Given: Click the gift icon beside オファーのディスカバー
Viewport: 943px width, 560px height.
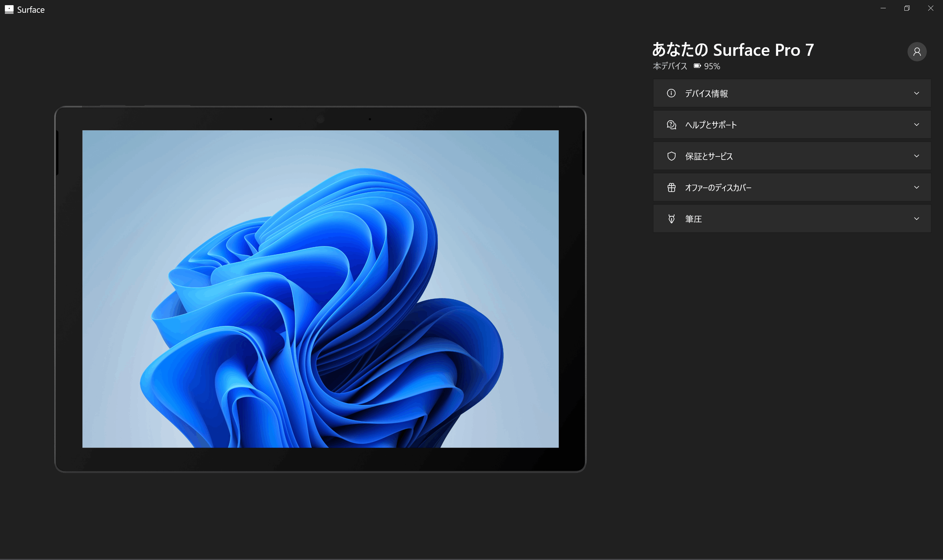Looking at the screenshot, I should [671, 187].
